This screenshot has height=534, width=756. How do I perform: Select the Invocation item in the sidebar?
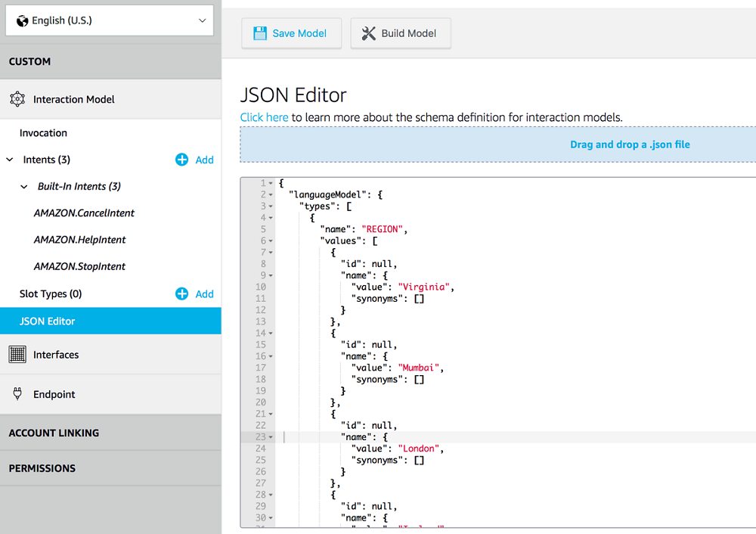coord(42,132)
